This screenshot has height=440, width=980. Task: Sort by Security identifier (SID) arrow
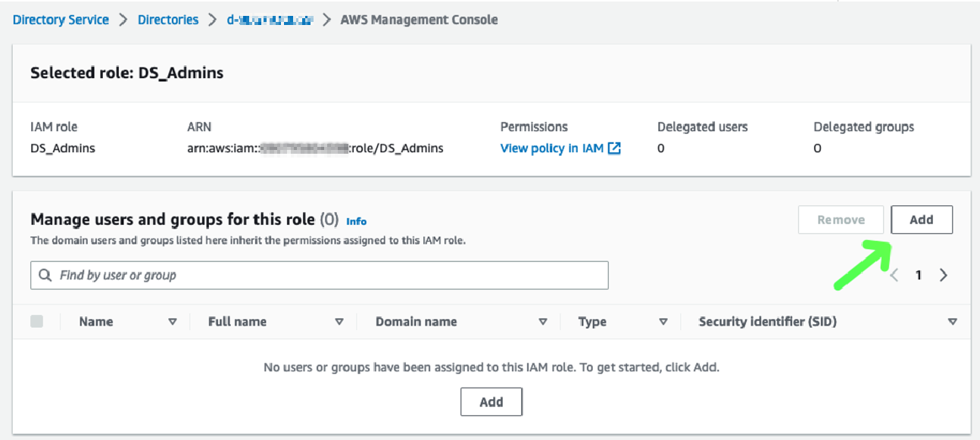point(953,322)
